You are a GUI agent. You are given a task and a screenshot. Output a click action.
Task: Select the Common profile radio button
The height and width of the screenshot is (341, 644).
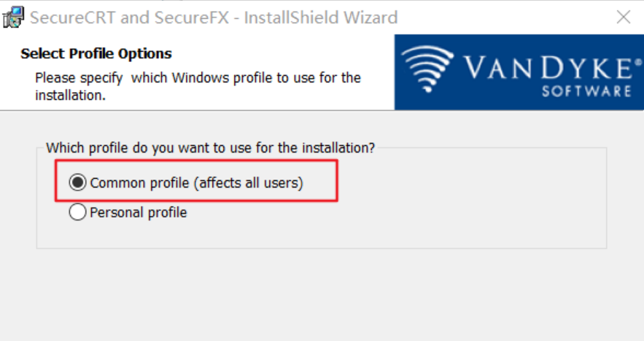77,183
